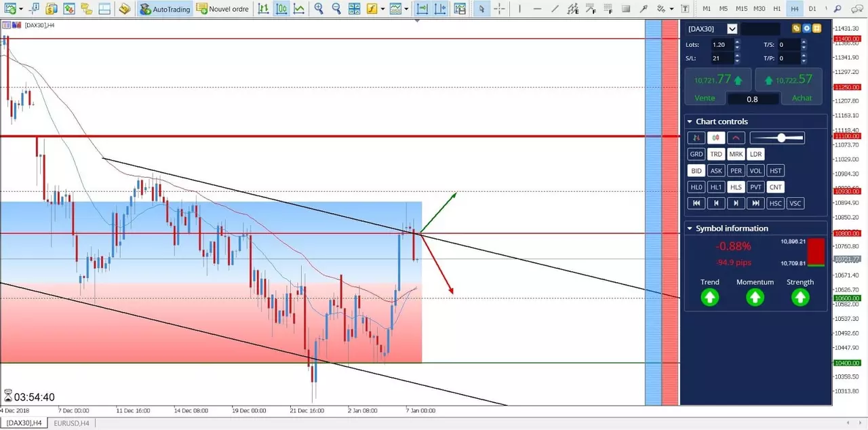Switch to D1 timeframe
This screenshot has height=430, width=868.
point(812,9)
